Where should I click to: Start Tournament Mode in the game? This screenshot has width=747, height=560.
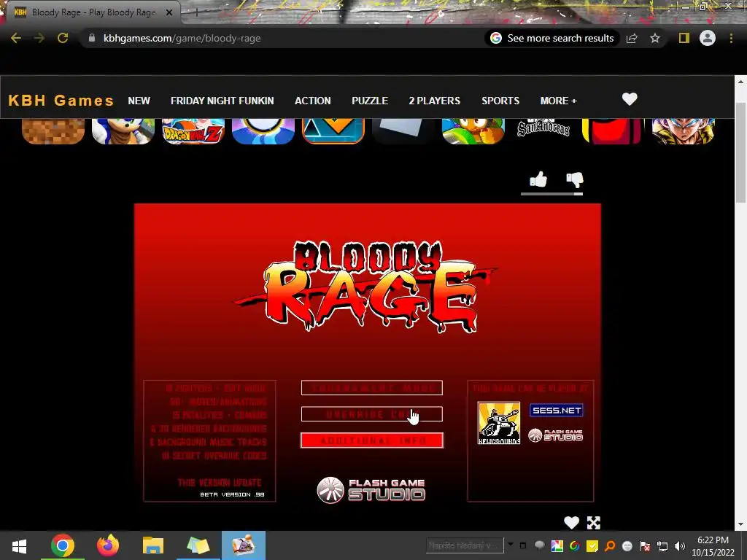point(371,388)
